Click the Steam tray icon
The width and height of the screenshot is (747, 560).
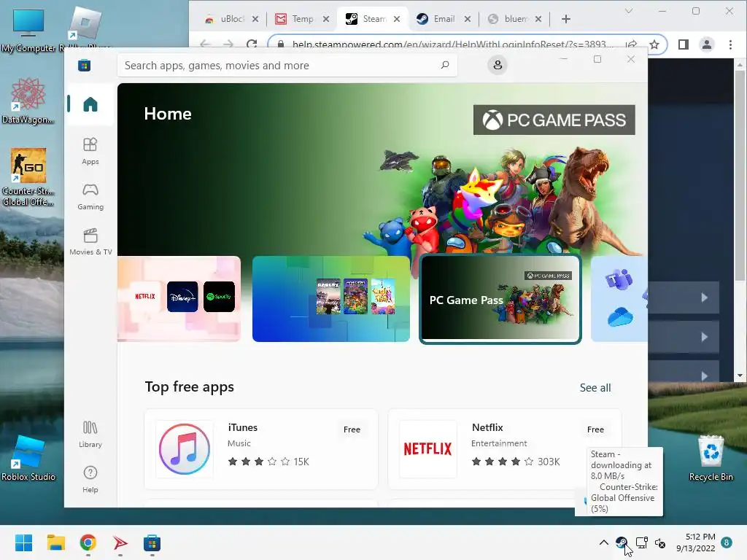coord(622,542)
